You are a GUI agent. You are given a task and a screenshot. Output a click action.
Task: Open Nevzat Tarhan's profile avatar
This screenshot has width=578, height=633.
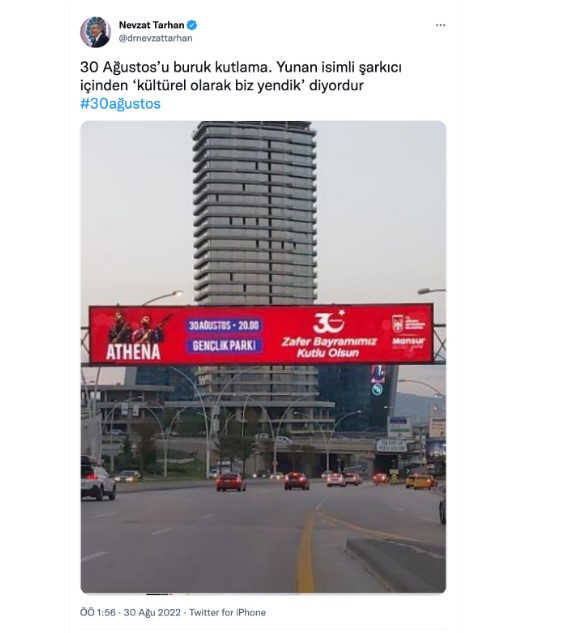pyautogui.click(x=95, y=32)
